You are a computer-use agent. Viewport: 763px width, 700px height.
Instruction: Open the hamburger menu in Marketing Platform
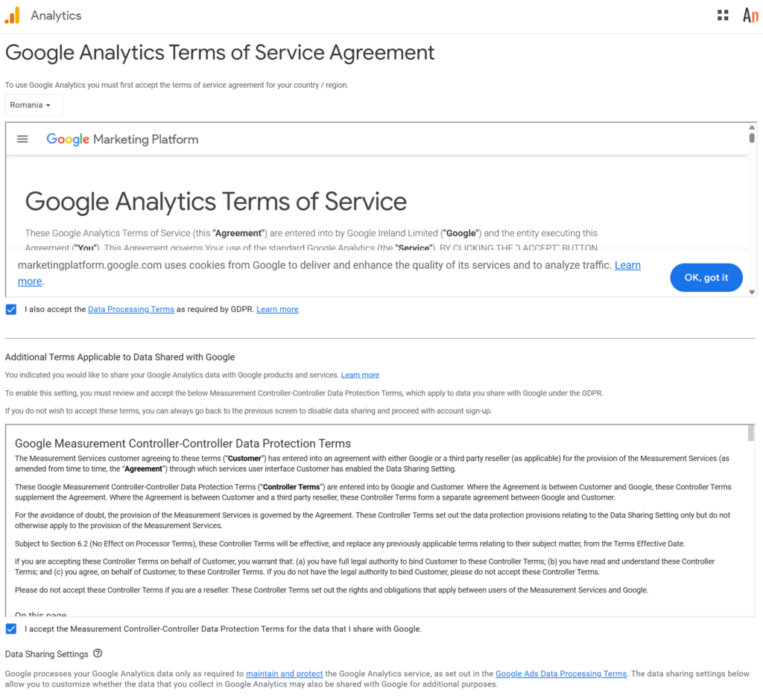22,139
